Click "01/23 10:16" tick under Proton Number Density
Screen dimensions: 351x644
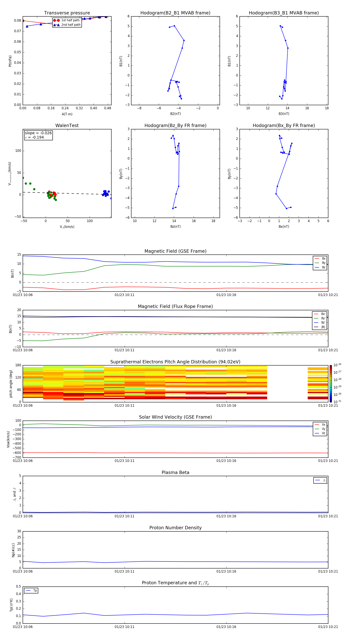coord(226,571)
